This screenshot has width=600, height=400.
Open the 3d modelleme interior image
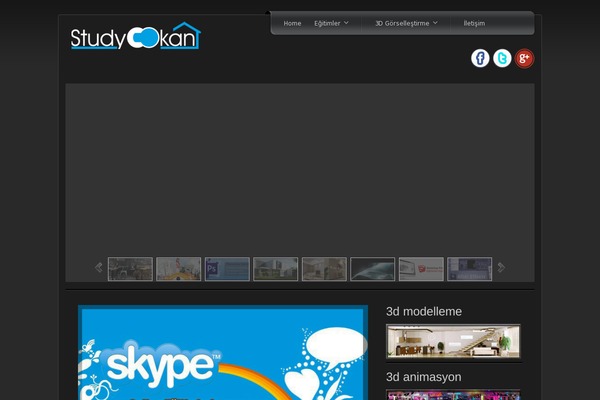[x=453, y=341]
